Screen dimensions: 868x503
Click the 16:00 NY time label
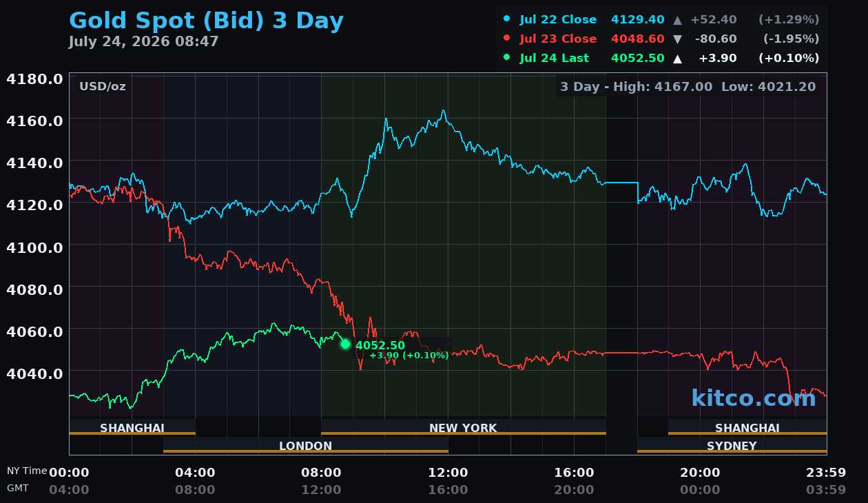[574, 472]
